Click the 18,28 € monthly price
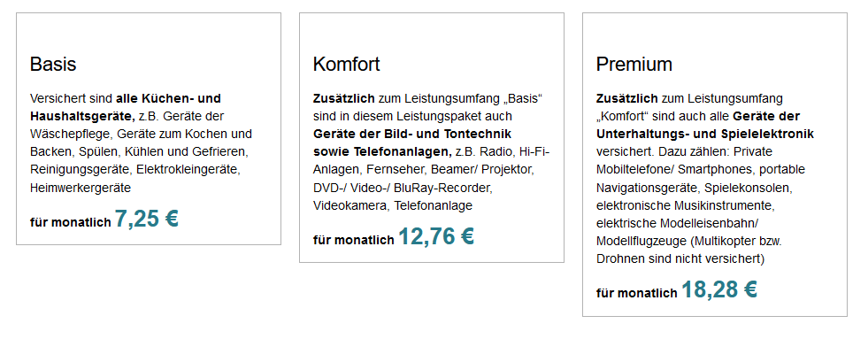Image resolution: width=868 pixels, height=339 pixels. (719, 289)
